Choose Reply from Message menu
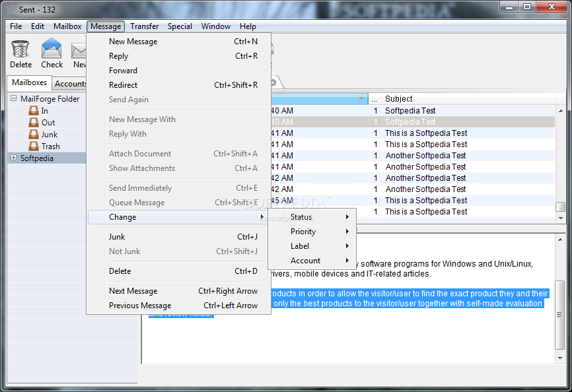The image size is (572, 392). (178, 55)
